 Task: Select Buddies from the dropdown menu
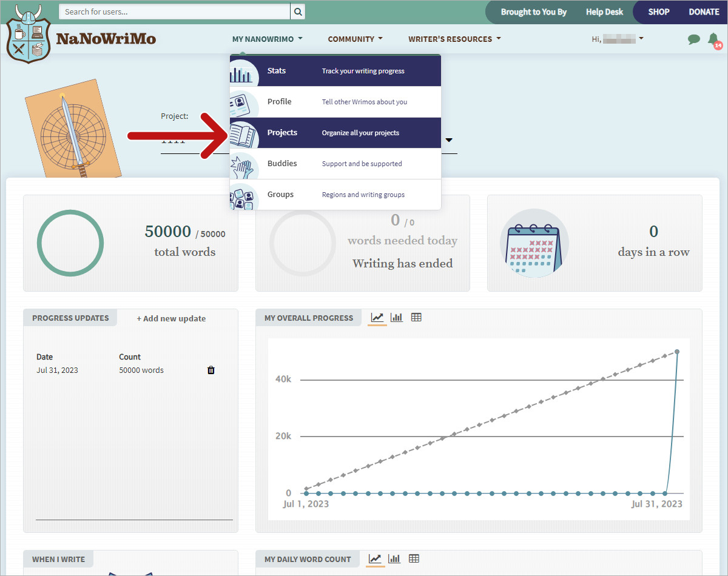pos(335,164)
